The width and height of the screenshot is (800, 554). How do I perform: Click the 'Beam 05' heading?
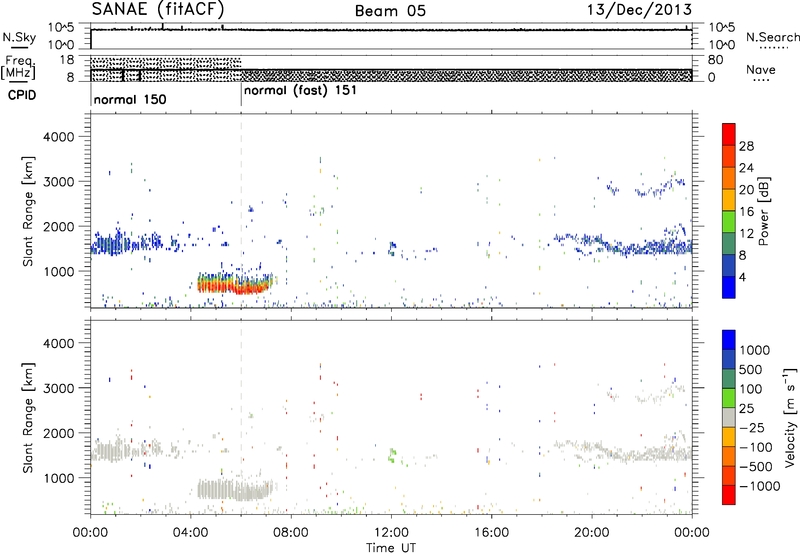[x=390, y=11]
